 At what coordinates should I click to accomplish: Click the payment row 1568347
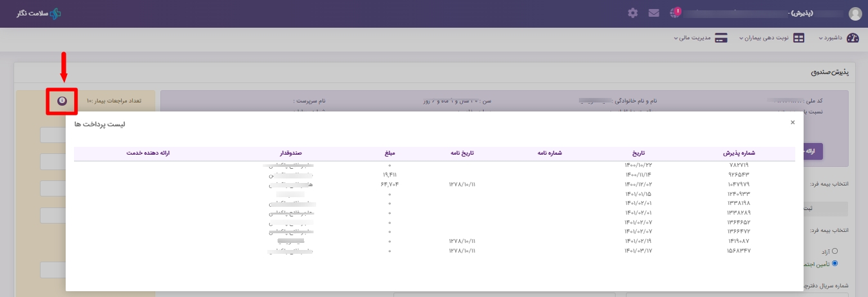click(735, 251)
